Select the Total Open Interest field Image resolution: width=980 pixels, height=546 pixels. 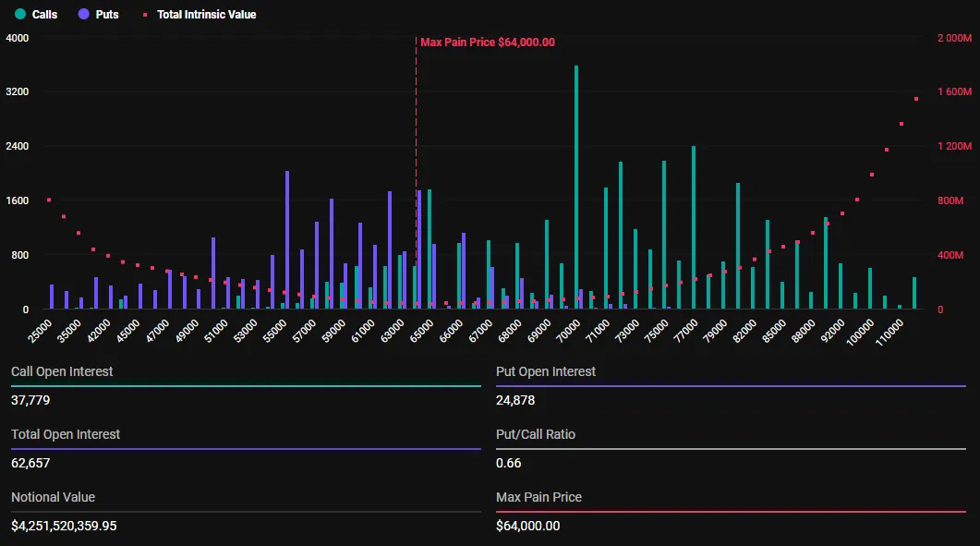65,434
